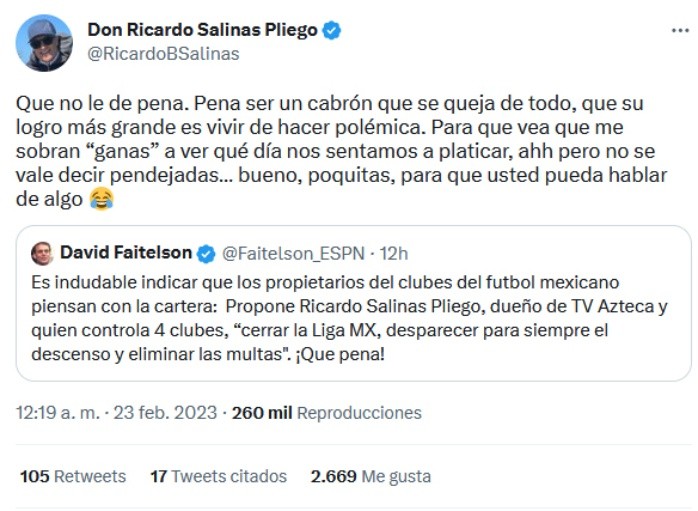Click David Faitelson's small avatar in quoted tweet
This screenshot has width=698, height=511.
tap(42, 253)
